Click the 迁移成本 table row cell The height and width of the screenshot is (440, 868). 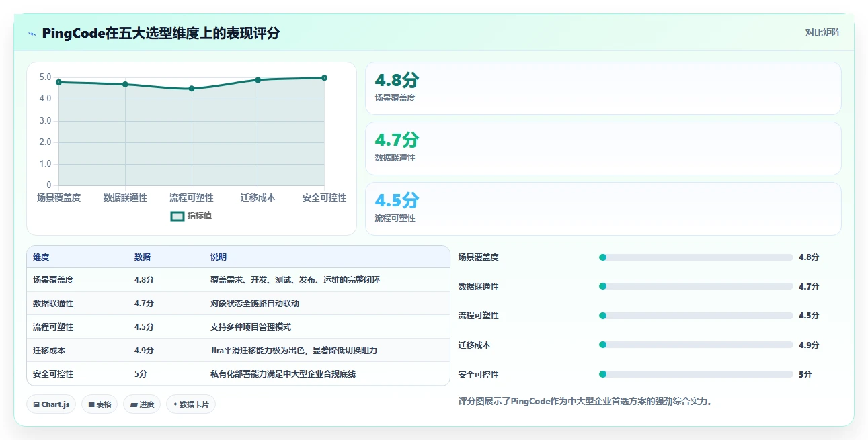(x=49, y=351)
